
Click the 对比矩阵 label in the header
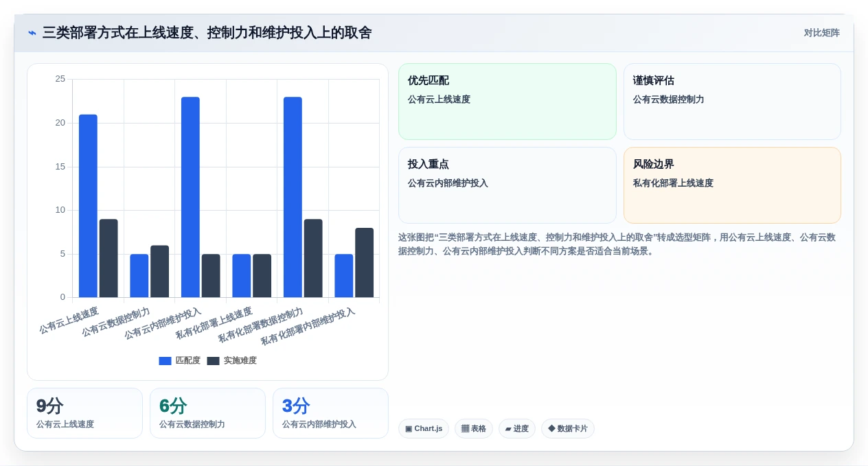(x=821, y=33)
